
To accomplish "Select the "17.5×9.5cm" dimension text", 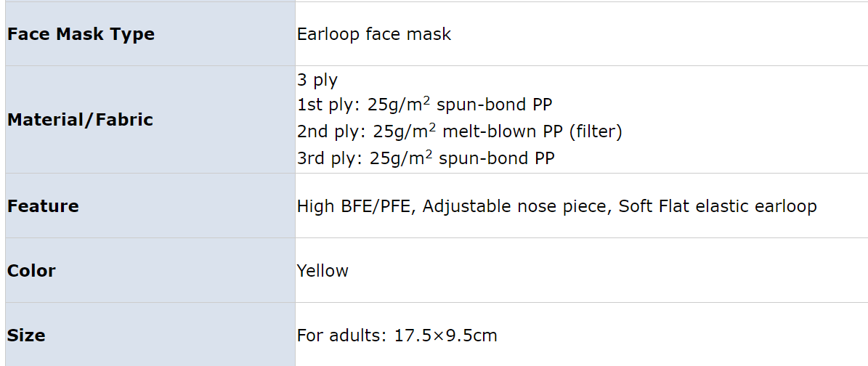I will [446, 335].
